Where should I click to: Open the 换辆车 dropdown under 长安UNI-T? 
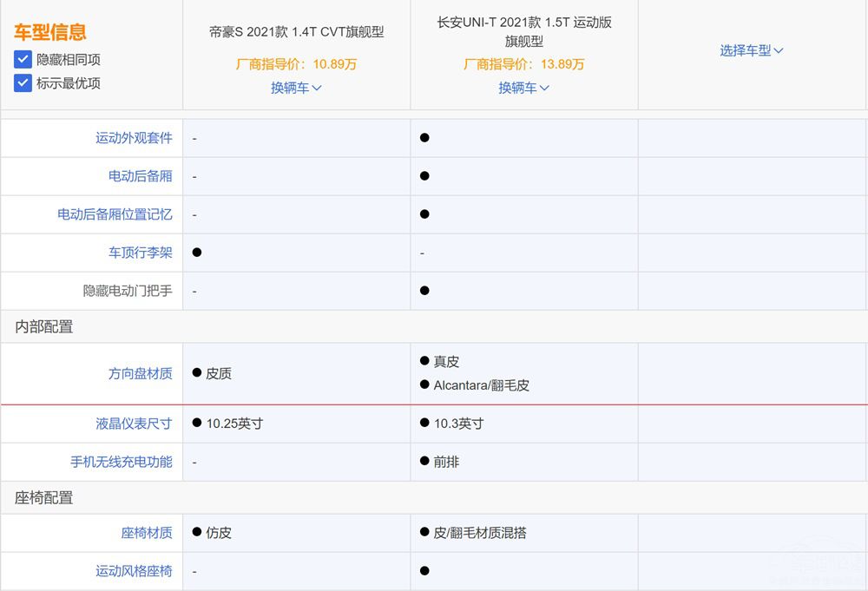[523, 89]
